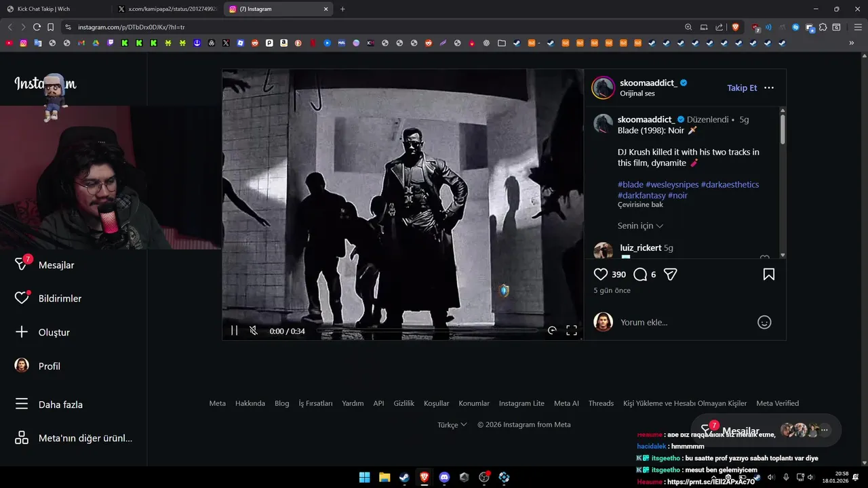868x488 pixels.
Task: Save the post with bookmark icon
Action: click(x=769, y=274)
